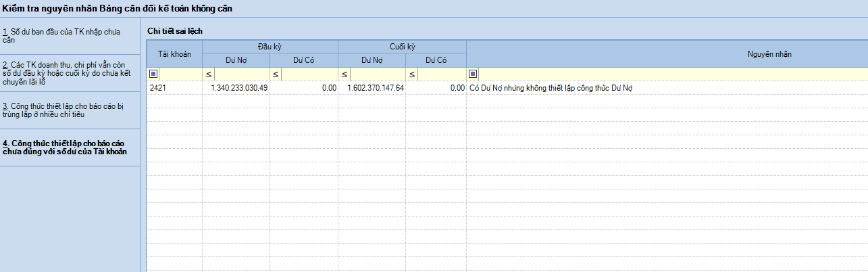Sort by the Tài khoản column header
The width and height of the screenshot is (868, 272).
174,53
